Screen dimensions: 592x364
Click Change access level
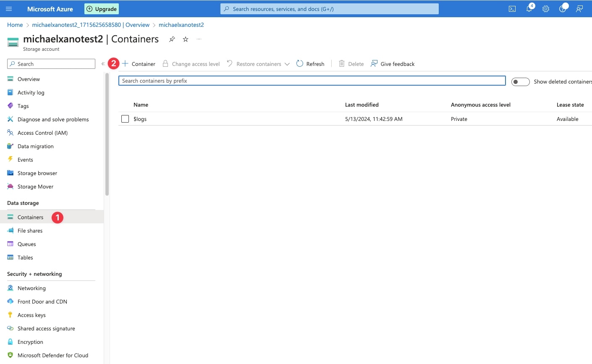tap(191, 64)
